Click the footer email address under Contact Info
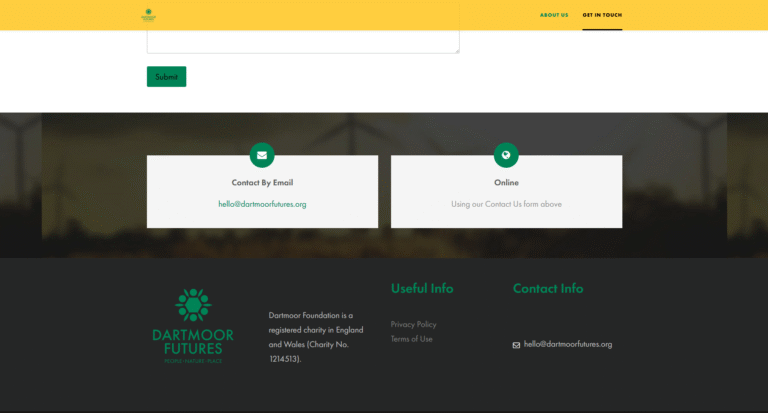Image resolution: width=768 pixels, height=413 pixels. tap(567, 344)
